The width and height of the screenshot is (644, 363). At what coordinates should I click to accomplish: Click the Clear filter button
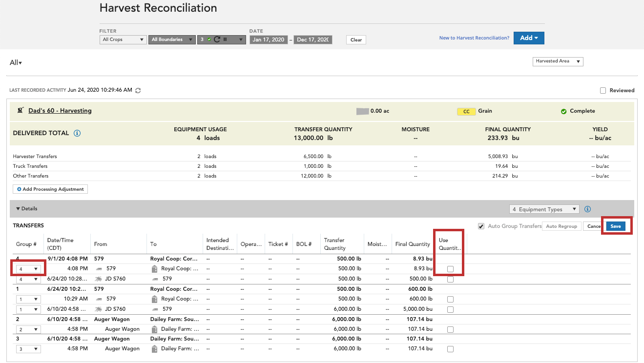(x=356, y=40)
